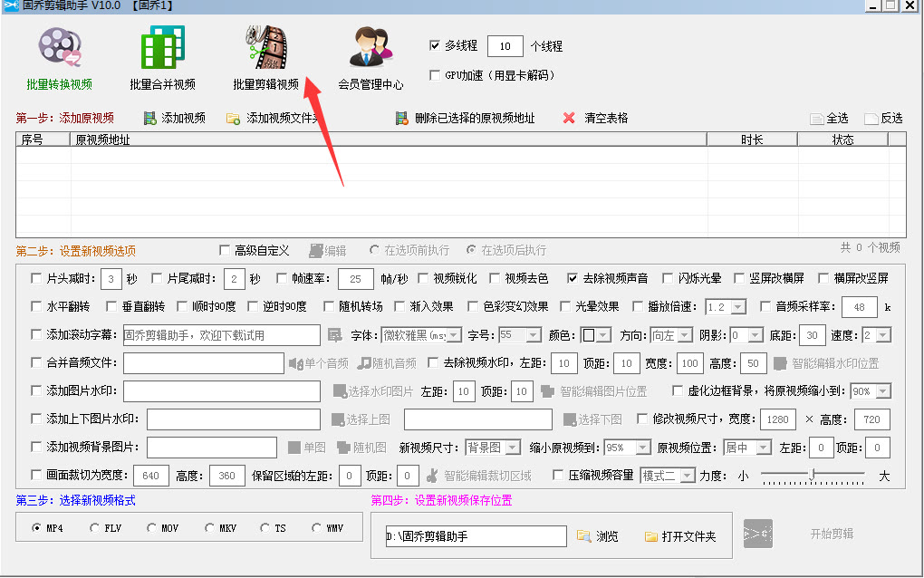
Task: Click the 删除已选择的原视频地址 icon
Action: tap(402, 119)
